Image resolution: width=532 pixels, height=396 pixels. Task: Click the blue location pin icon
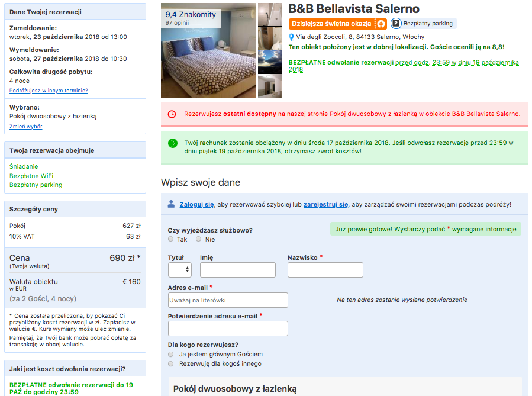291,37
